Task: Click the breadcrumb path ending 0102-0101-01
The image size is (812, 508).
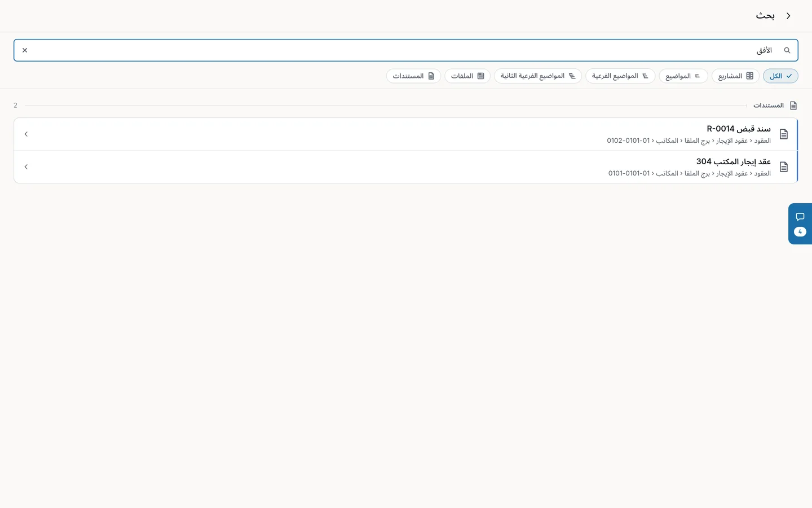Action: (689, 141)
